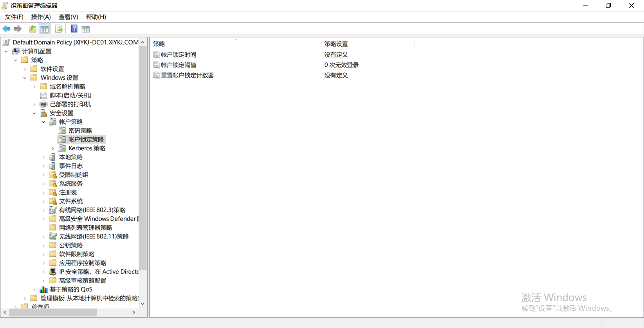Screen dimensions: 644x328
Task: Sort by the 策略设置 column header
Action: pos(368,44)
